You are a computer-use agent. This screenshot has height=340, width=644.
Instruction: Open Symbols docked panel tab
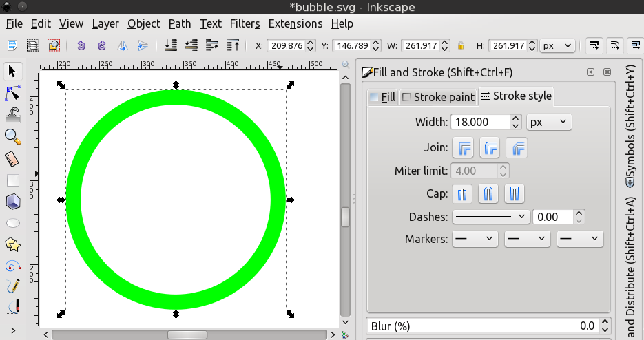click(x=630, y=127)
